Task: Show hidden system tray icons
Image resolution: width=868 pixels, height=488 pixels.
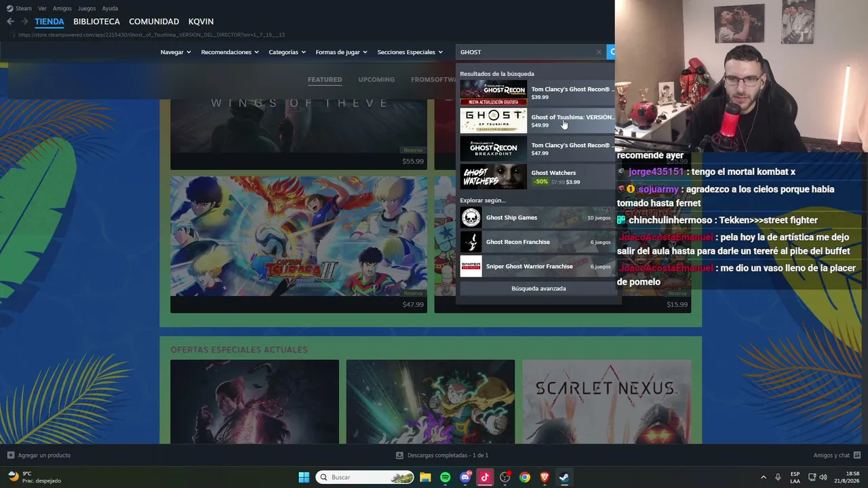Action: tap(763, 477)
